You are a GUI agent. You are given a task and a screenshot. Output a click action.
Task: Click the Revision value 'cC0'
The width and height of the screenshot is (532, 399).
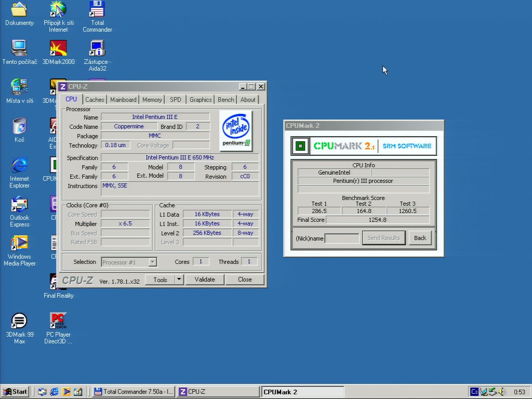(245, 177)
